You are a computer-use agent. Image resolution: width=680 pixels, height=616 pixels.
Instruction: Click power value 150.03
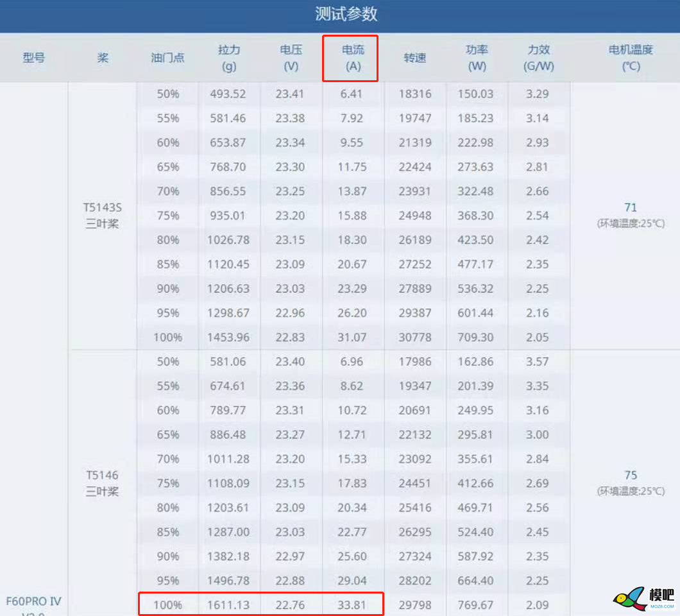[x=475, y=94]
